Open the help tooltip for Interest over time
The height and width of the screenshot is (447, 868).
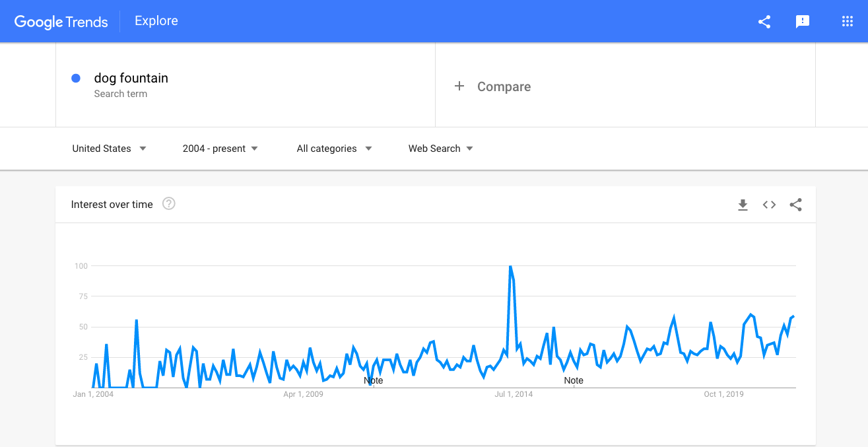tap(169, 204)
